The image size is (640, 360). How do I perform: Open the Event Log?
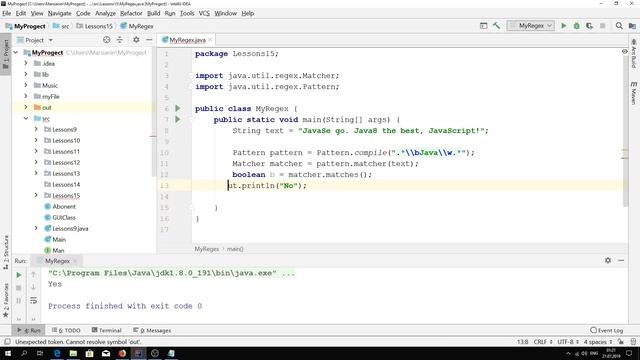click(607, 330)
